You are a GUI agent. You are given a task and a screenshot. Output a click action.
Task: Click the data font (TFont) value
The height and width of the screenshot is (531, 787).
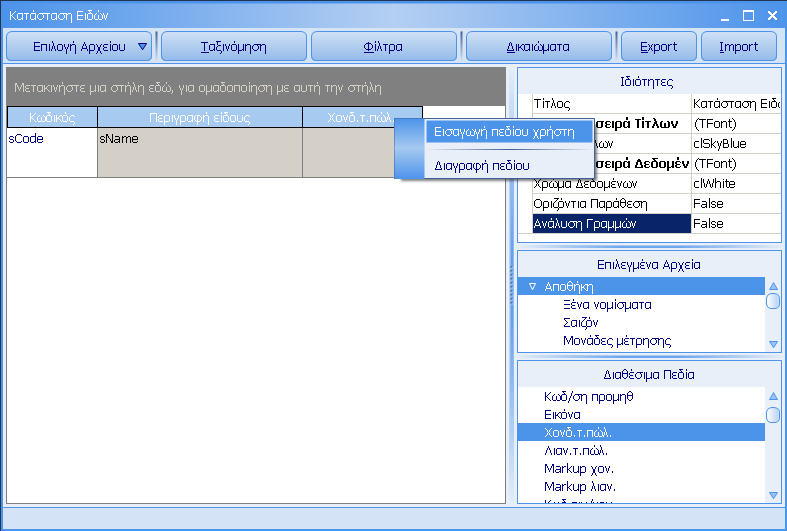(736, 164)
